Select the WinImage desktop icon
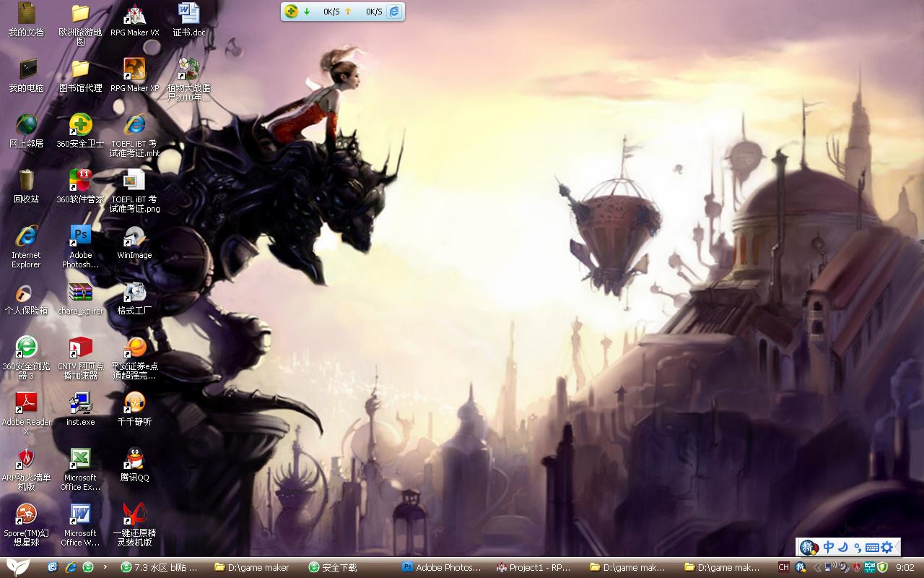Viewport: 924px width, 578px height. click(134, 243)
